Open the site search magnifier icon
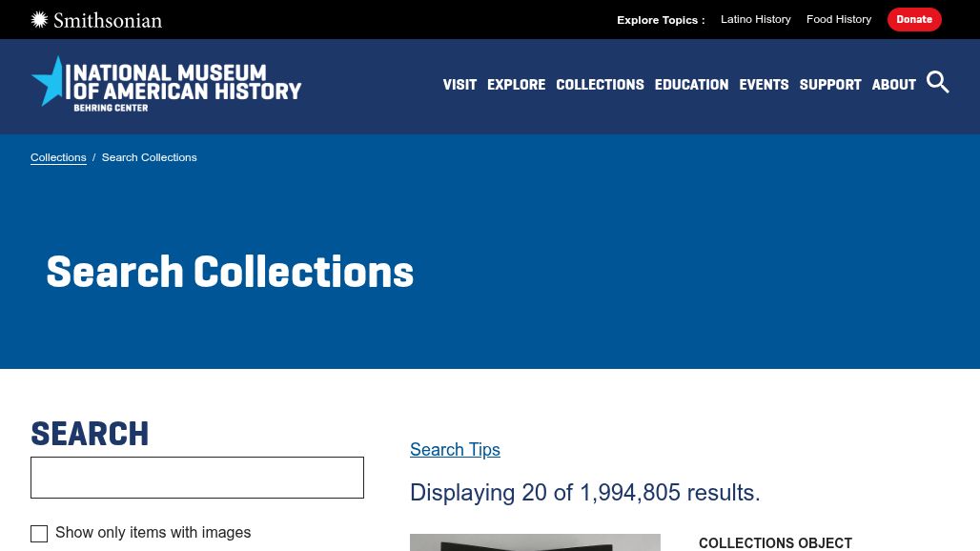This screenshot has width=980, height=551. click(938, 83)
